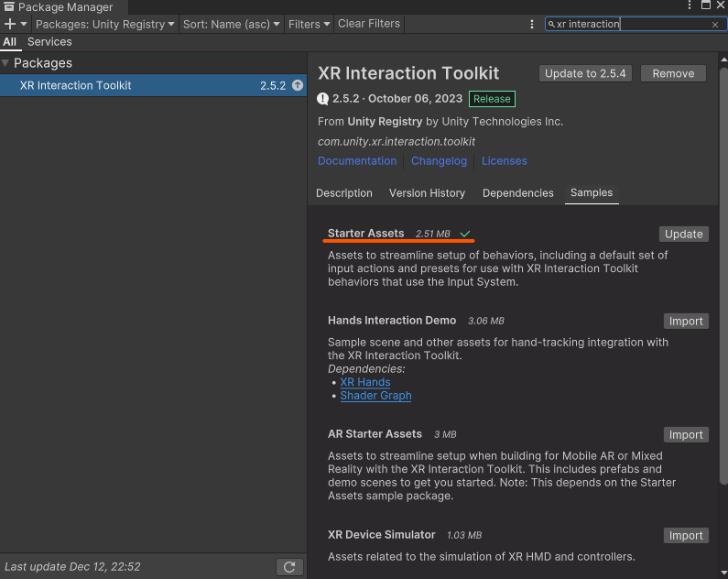The height and width of the screenshot is (579, 728).
Task: Open the Packages: Unity Registry dropdown
Action: (104, 25)
